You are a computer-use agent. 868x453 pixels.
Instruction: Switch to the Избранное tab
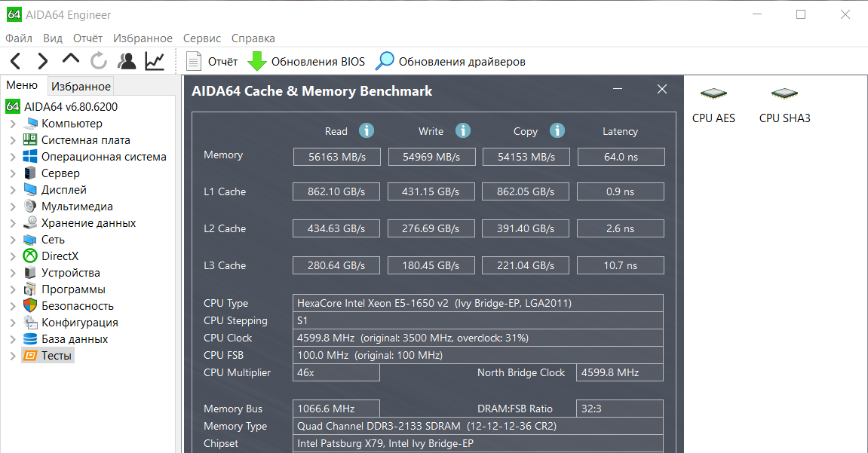[81, 86]
